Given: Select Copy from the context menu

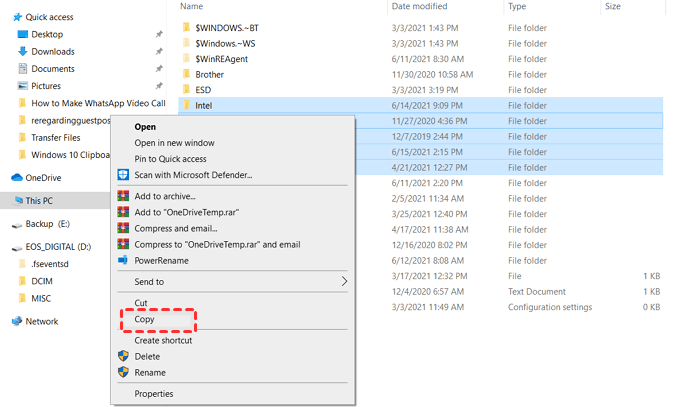Looking at the screenshot, I should [x=147, y=320].
